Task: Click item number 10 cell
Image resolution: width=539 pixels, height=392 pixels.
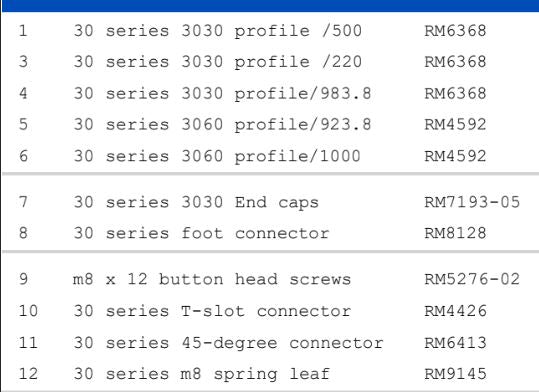Action: [28, 311]
